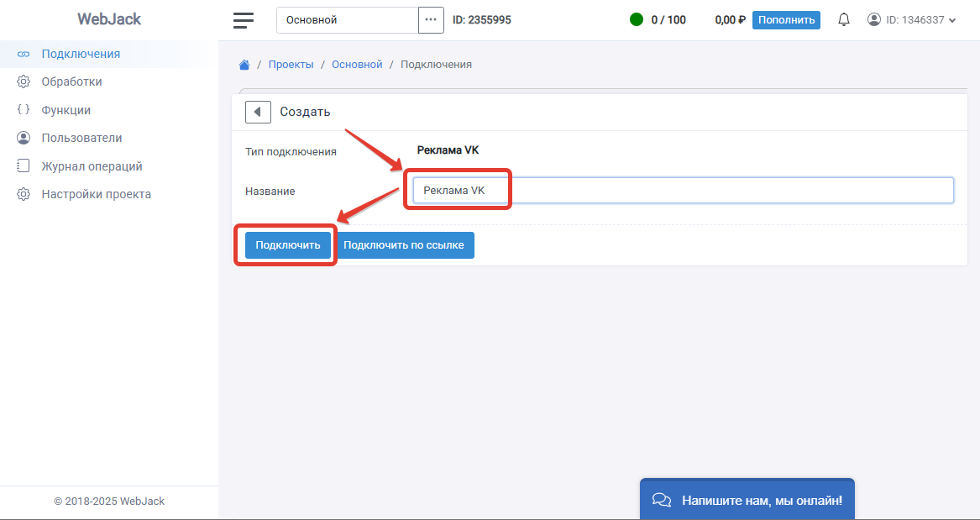980x520 pixels.
Task: Click the 0 / 100 usage counter
Action: [x=668, y=20]
